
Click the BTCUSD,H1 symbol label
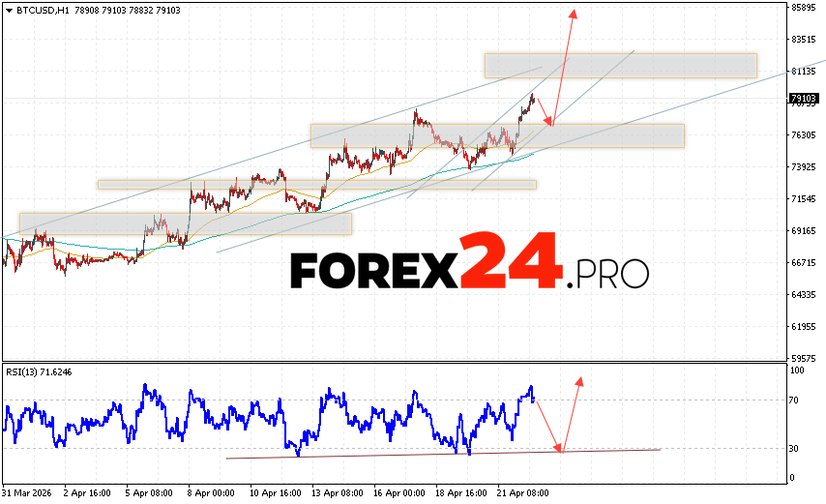pyautogui.click(x=35, y=8)
